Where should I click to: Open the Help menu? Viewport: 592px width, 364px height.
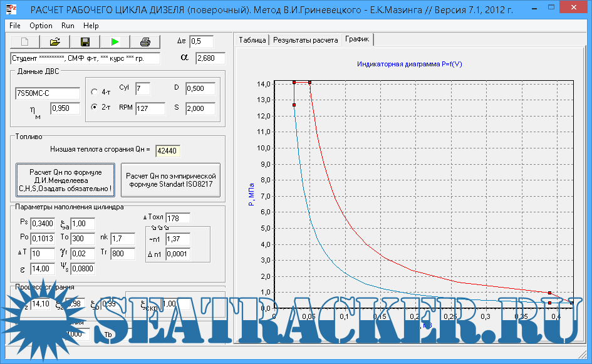[91, 26]
